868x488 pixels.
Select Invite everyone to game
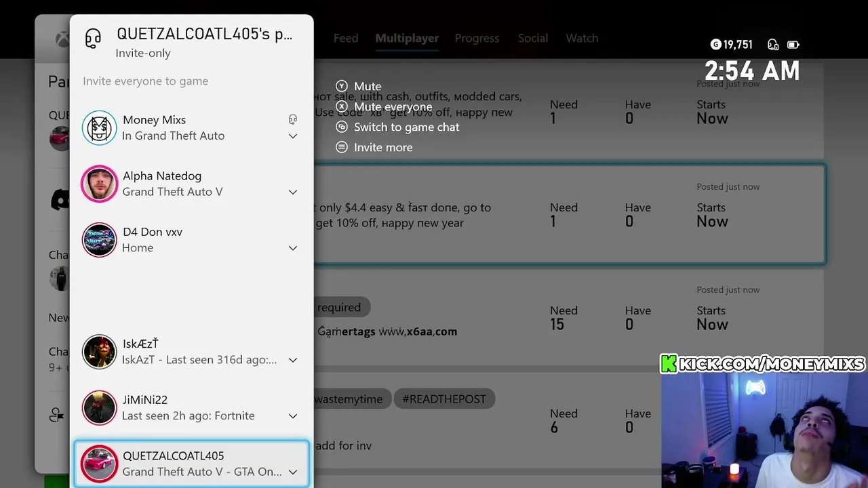pyautogui.click(x=145, y=81)
